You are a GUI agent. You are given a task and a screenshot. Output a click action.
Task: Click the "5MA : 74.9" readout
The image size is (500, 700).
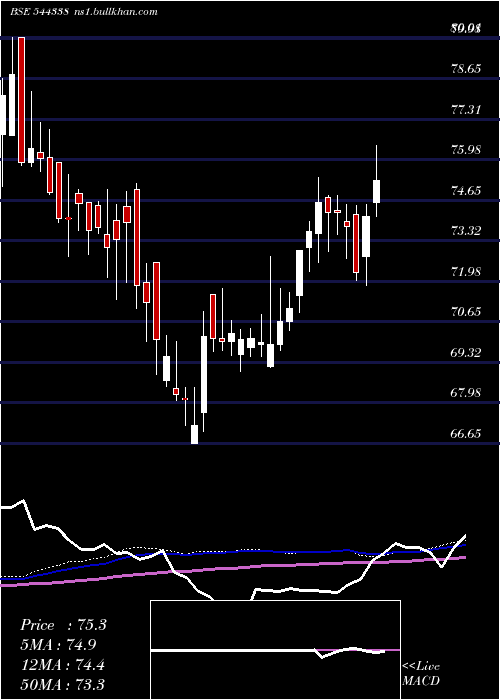pos(58,645)
